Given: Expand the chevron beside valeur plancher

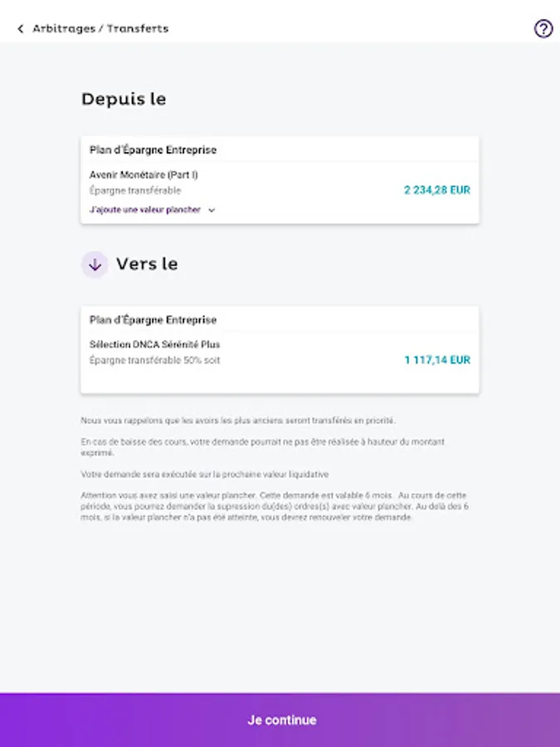Looking at the screenshot, I should (x=212, y=211).
